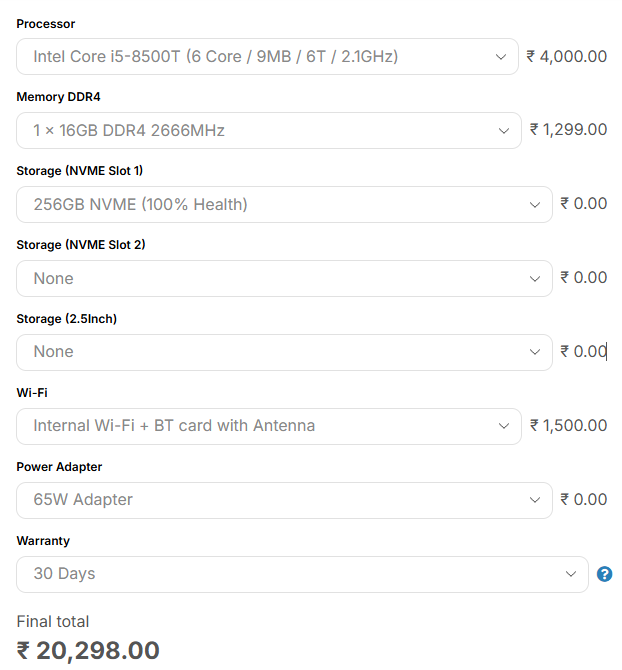Click the chevron in Storage 2.5Inch field
The width and height of the screenshot is (622, 670).
click(534, 352)
